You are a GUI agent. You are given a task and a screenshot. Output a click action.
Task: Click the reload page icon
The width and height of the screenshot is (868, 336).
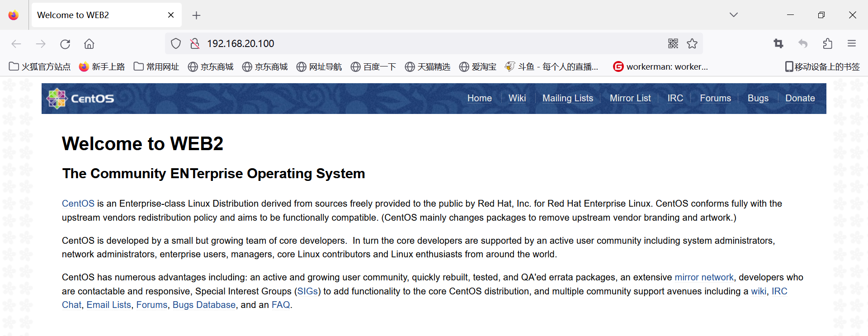click(x=65, y=44)
